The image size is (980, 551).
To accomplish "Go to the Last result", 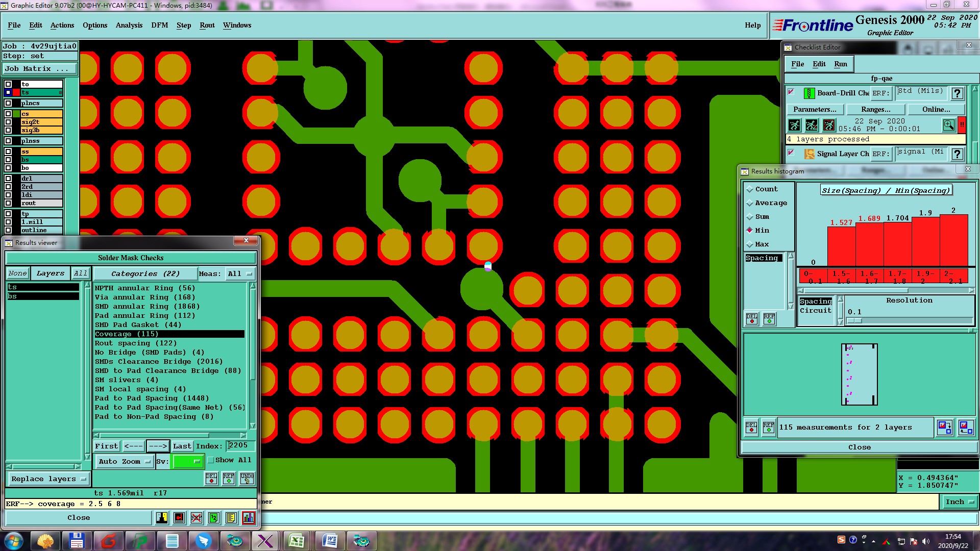I will [182, 446].
